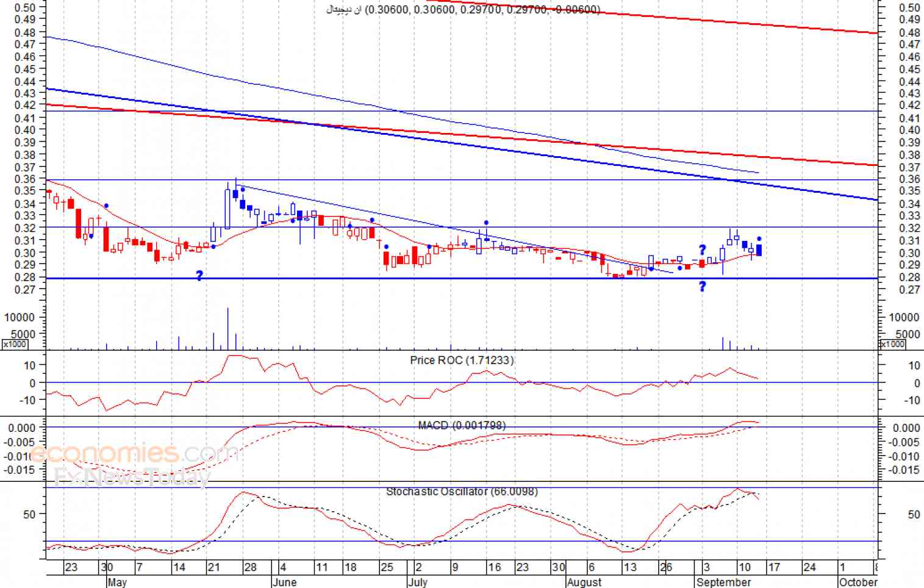Image resolution: width=924 pixels, height=588 pixels.
Task: Open the FxNewsToday watermark link
Action: coord(132,476)
